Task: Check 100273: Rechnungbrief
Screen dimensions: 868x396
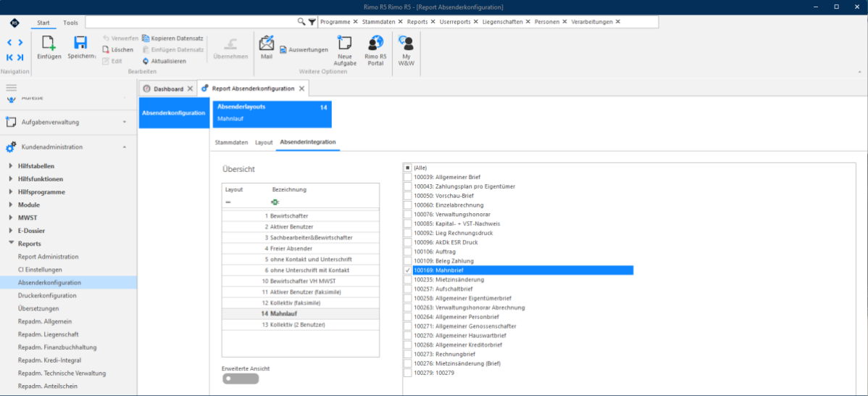Action: pyautogui.click(x=408, y=355)
